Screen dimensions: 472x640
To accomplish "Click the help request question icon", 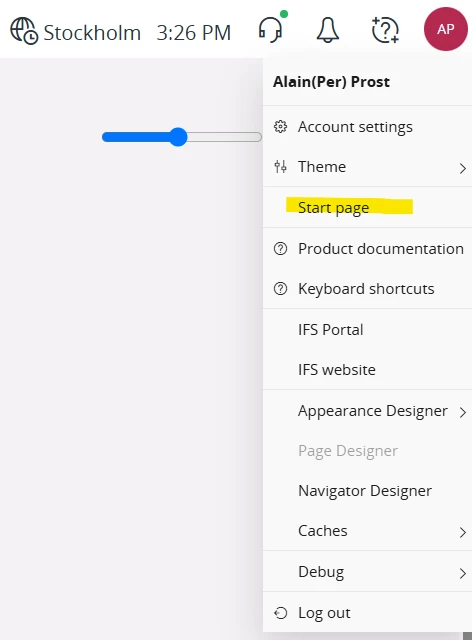I will pyautogui.click(x=385, y=30).
